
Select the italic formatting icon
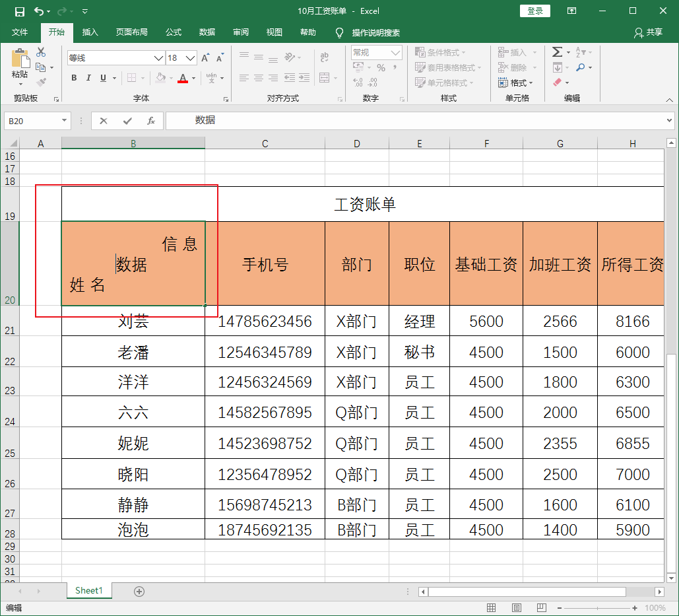coord(88,78)
